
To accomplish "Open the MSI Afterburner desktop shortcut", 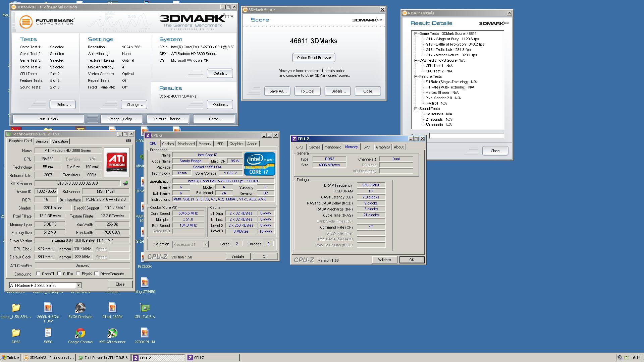I will (112, 336).
